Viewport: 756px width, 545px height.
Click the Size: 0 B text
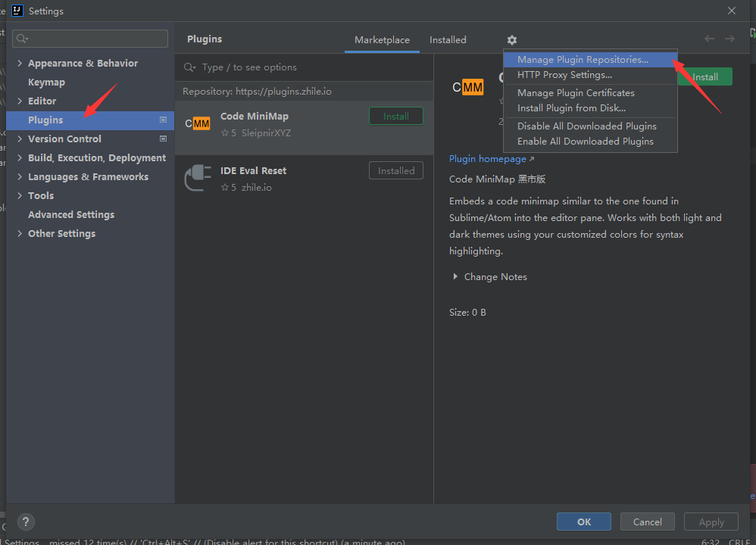pos(467,313)
